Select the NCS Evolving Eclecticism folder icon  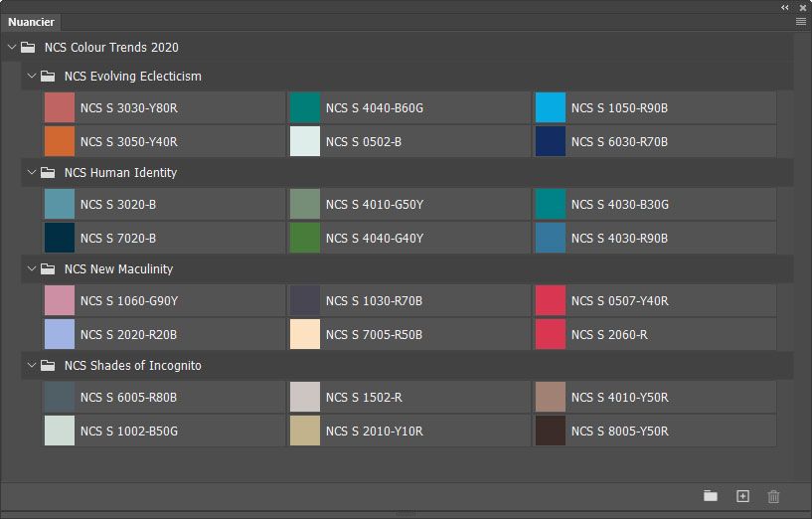pos(48,77)
